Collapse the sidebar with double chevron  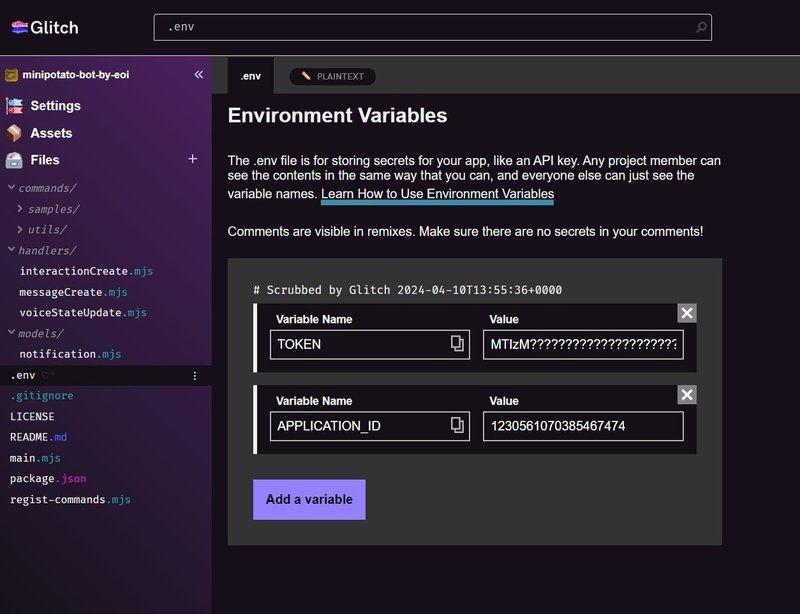198,75
